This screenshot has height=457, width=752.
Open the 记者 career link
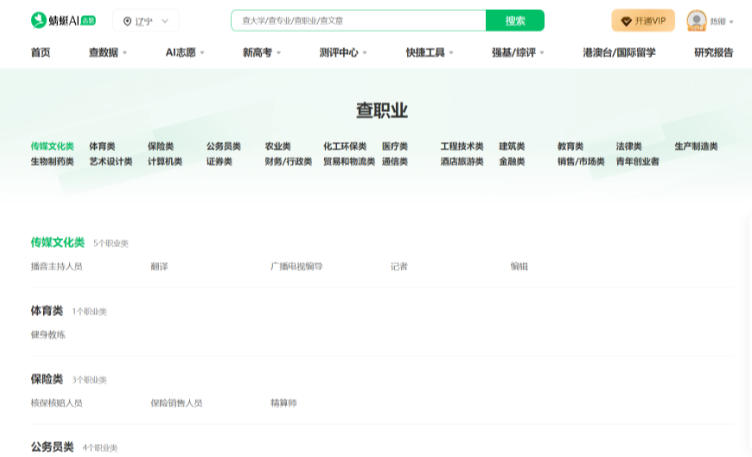[399, 267]
